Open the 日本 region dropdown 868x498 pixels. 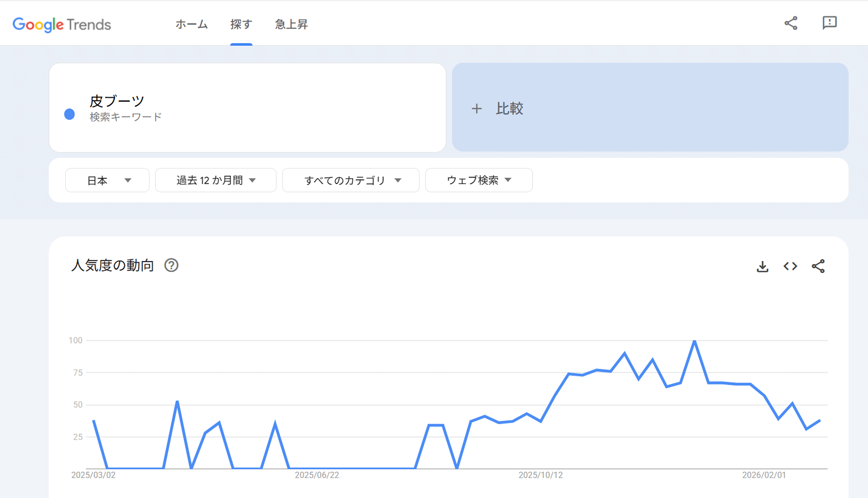click(x=107, y=180)
